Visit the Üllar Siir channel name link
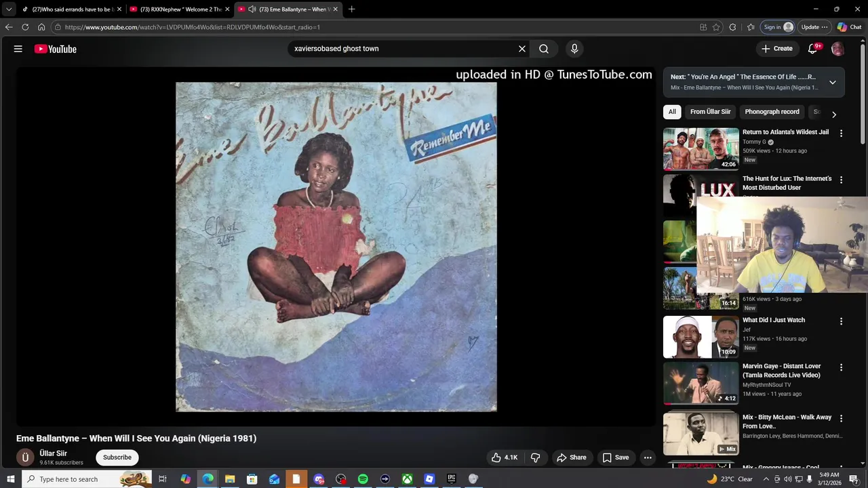This screenshot has height=488, width=868. tap(53, 453)
